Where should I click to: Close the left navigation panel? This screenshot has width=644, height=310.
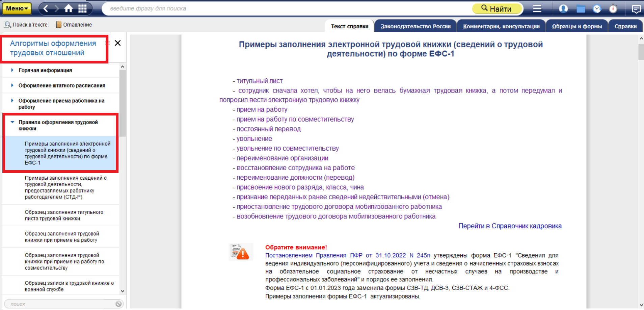coord(118,43)
